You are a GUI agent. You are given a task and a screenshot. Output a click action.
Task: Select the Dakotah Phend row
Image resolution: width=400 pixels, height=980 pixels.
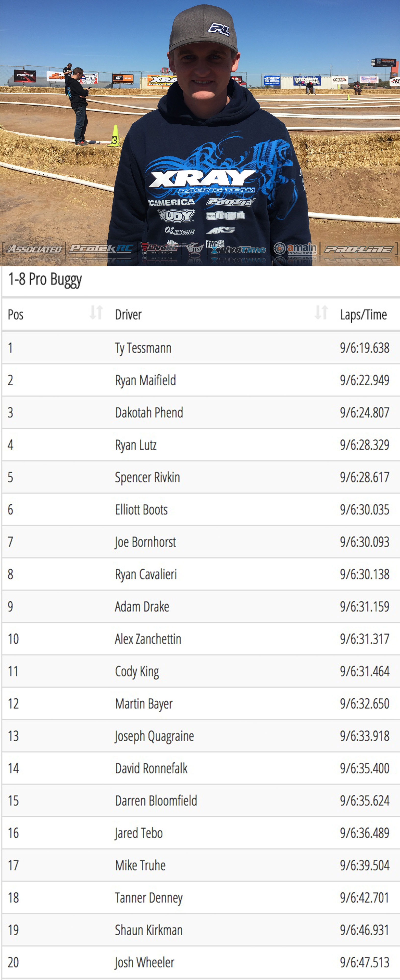pos(201,412)
